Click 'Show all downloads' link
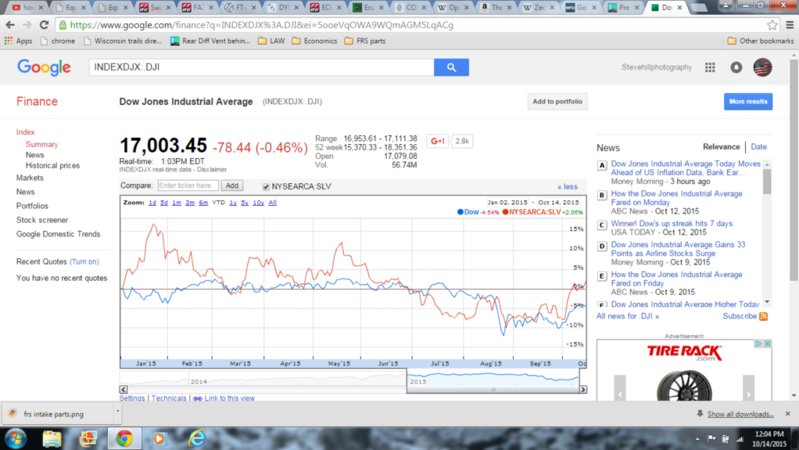This screenshot has width=799, height=450. pos(740,414)
